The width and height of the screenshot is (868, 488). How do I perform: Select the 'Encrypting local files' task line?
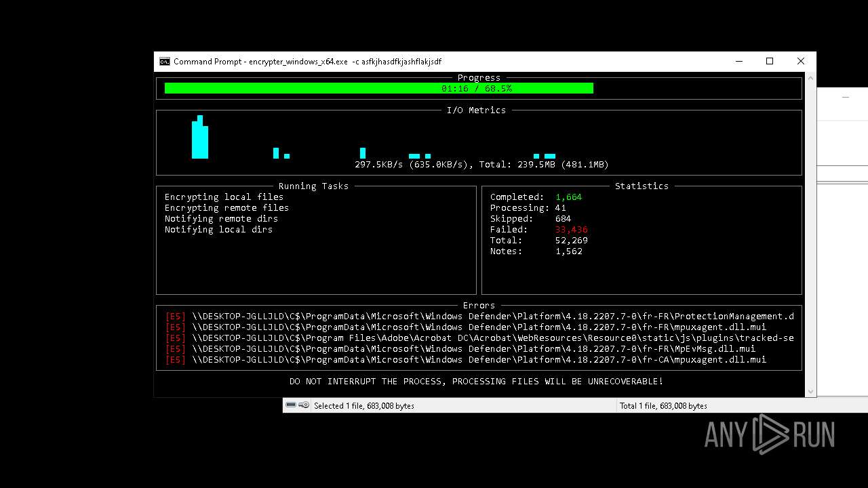click(x=224, y=197)
